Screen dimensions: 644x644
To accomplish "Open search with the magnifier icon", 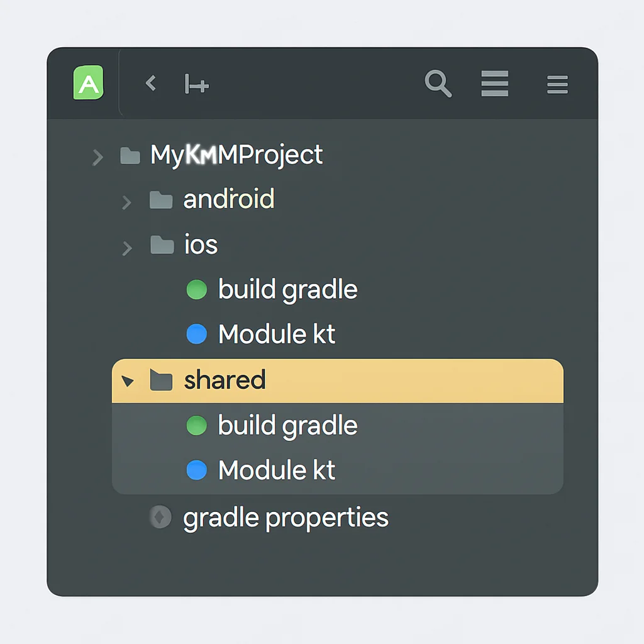I will (438, 84).
